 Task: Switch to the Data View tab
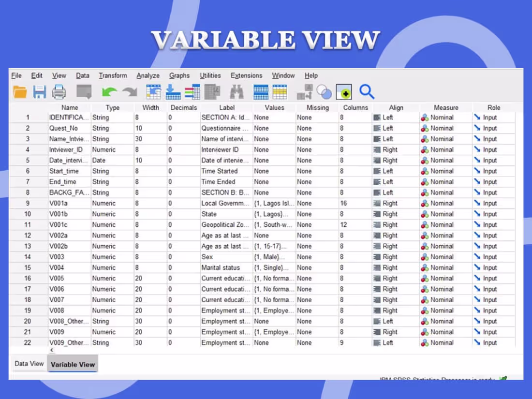pos(29,364)
